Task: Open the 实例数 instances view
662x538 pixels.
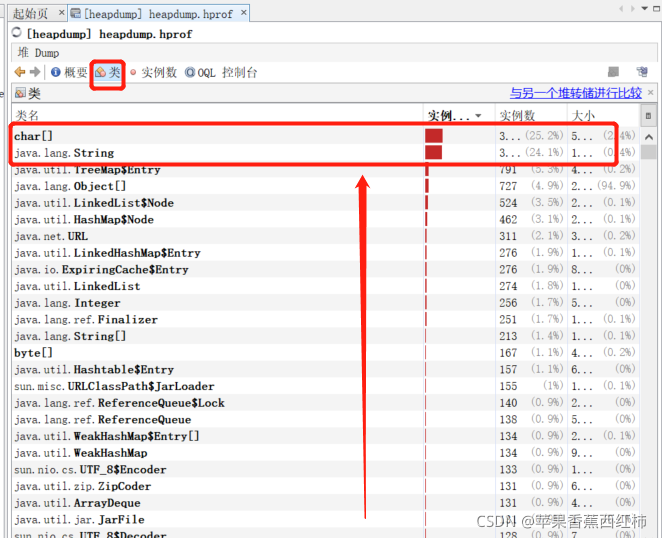Action: tap(154, 73)
